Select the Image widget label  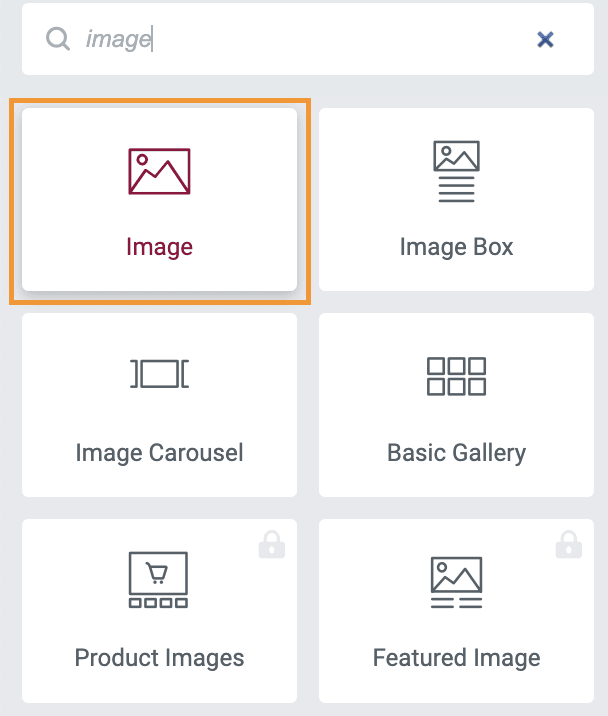159,247
